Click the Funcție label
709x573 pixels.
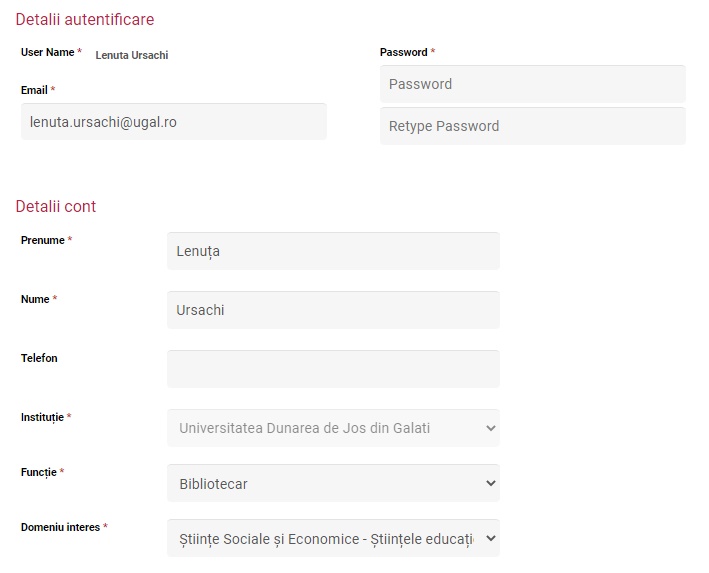coord(38,472)
